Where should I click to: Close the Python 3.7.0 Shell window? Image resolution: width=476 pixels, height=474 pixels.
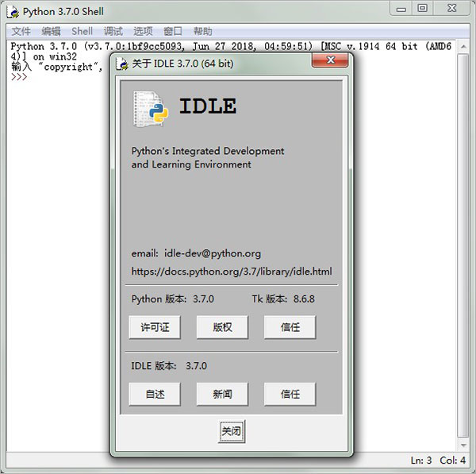tap(451, 9)
